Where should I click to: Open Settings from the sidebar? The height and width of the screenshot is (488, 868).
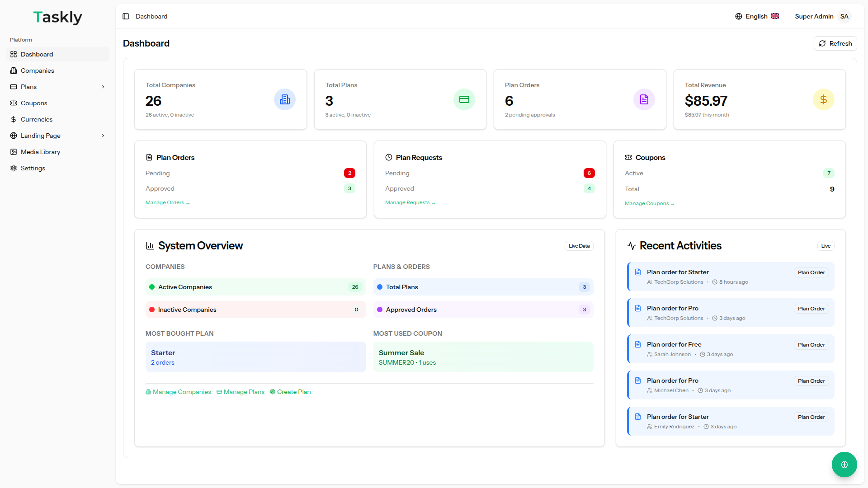pos(33,168)
